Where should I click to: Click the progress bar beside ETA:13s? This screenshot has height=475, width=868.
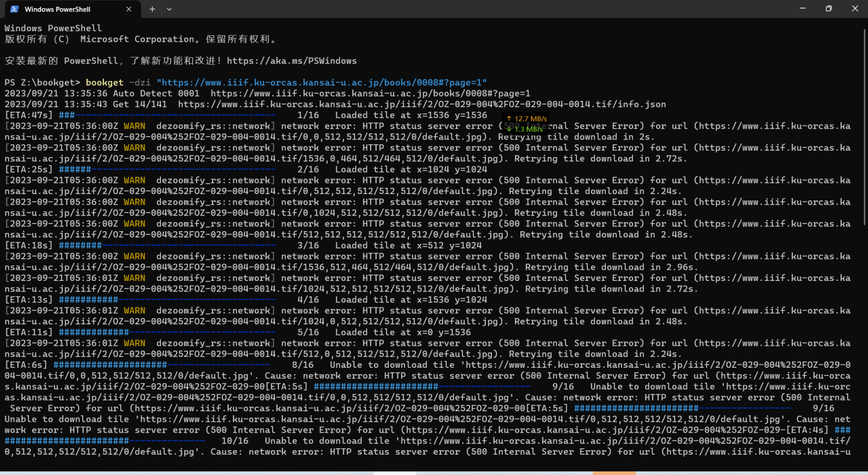click(x=167, y=300)
